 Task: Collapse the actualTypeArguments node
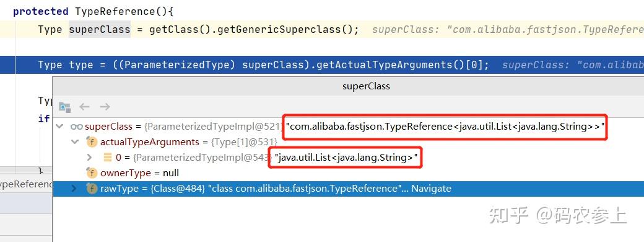click(75, 142)
